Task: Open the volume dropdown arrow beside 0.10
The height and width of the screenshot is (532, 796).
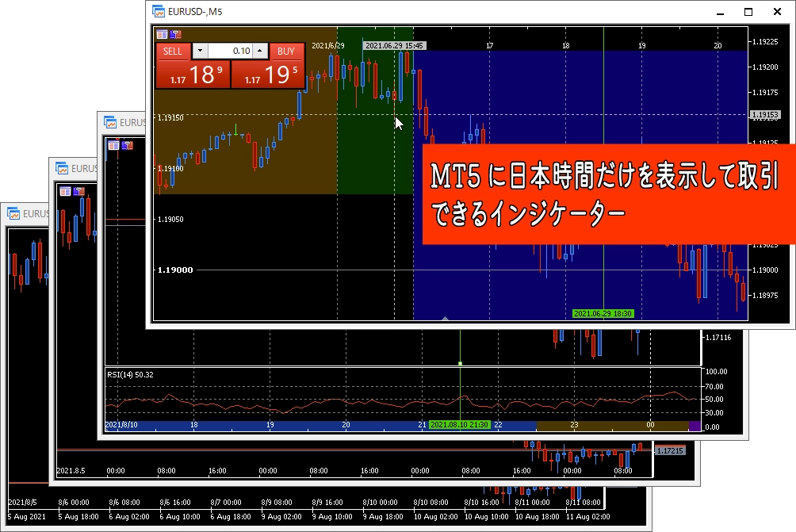Action: tap(200, 51)
